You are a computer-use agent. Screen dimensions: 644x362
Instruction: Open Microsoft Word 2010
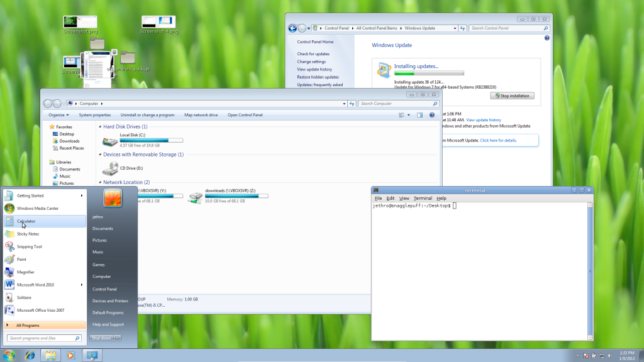tap(45, 285)
